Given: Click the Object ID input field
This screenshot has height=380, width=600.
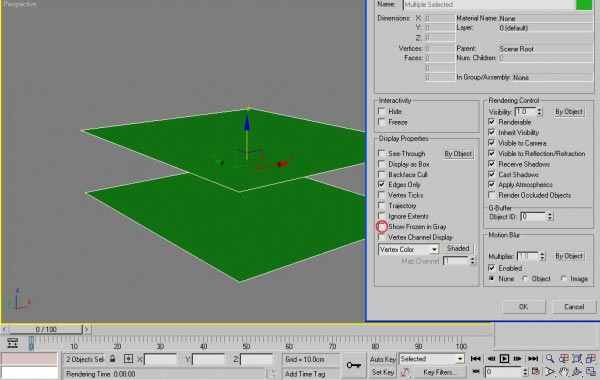Looking at the screenshot, I should click(534, 217).
